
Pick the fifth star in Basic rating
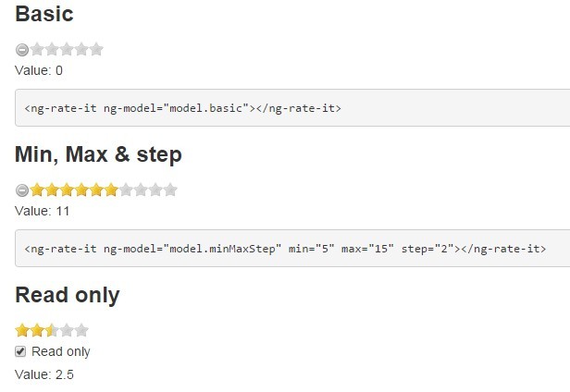(96, 50)
